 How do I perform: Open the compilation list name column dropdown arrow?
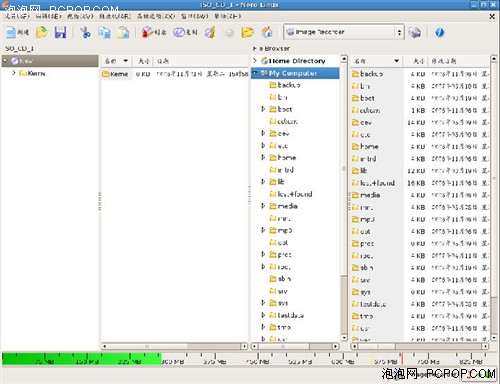coord(125,61)
